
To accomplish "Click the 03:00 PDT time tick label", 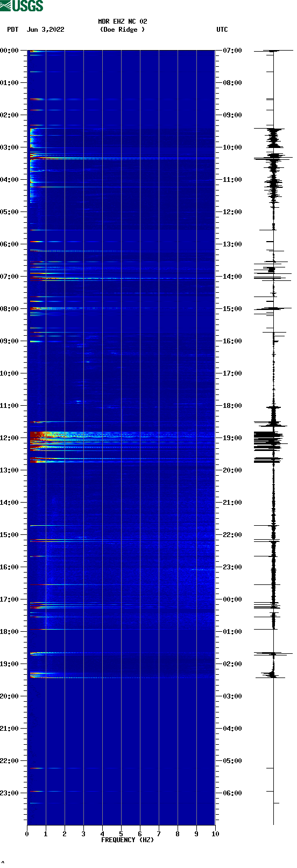I will tap(10, 147).
